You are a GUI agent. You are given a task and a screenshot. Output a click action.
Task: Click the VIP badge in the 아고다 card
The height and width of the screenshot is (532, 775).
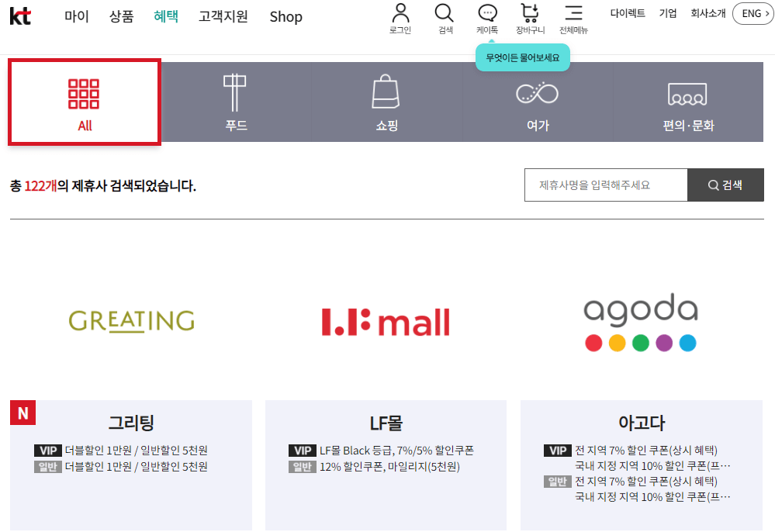coord(558,451)
